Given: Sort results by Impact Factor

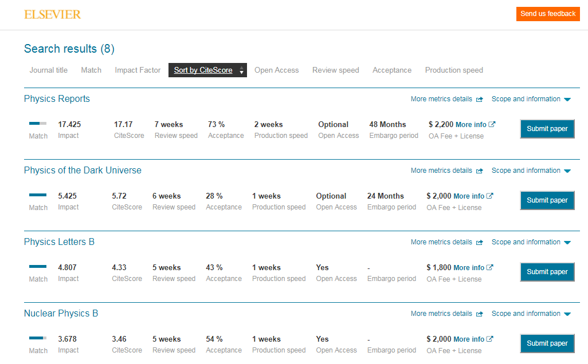Looking at the screenshot, I should click(138, 70).
